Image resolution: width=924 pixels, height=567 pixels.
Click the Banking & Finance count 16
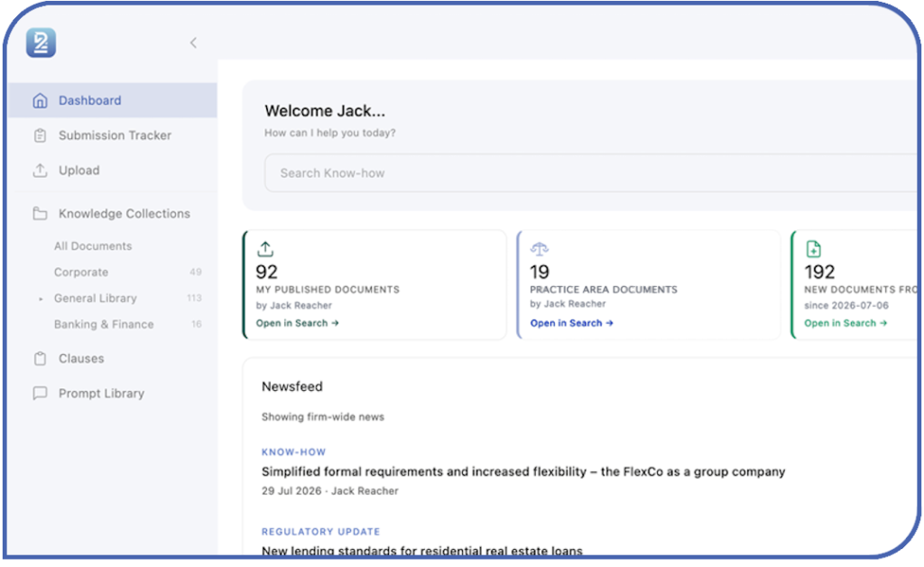[196, 324]
